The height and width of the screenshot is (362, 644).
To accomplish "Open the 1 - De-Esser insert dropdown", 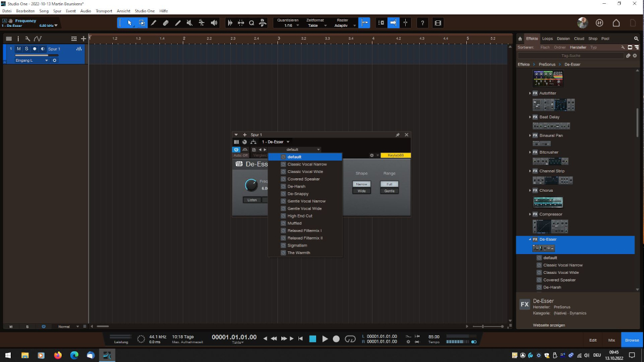I will [276, 142].
